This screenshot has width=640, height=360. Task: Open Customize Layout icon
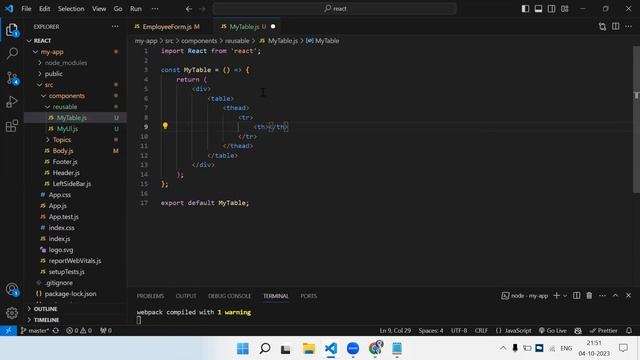click(x=564, y=9)
